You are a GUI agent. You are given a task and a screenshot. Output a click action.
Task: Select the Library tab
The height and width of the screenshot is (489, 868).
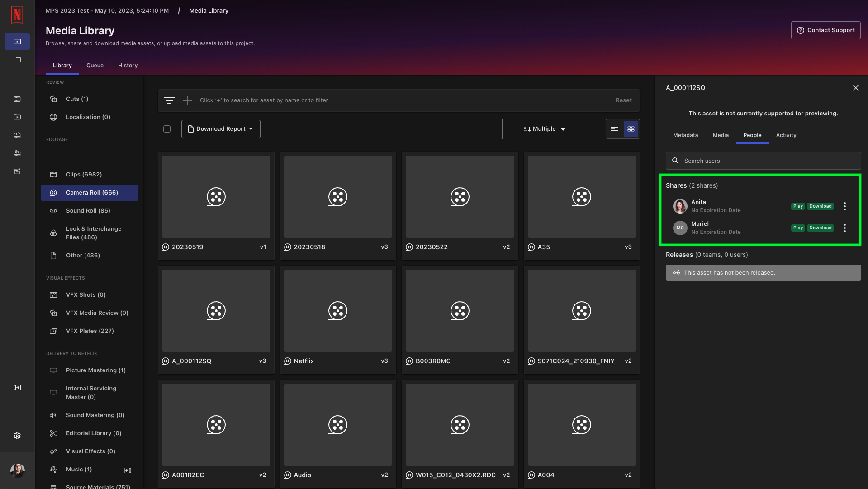(x=62, y=66)
